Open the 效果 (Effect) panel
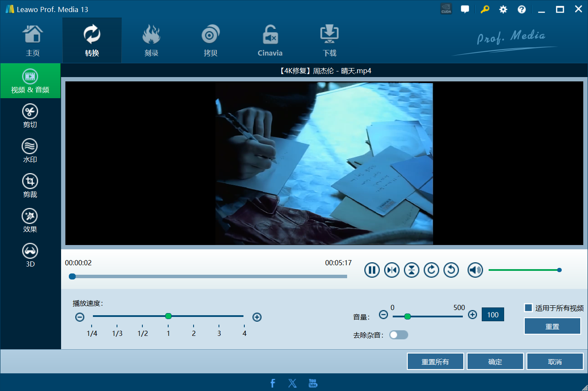The height and width of the screenshot is (391, 588). [x=30, y=221]
